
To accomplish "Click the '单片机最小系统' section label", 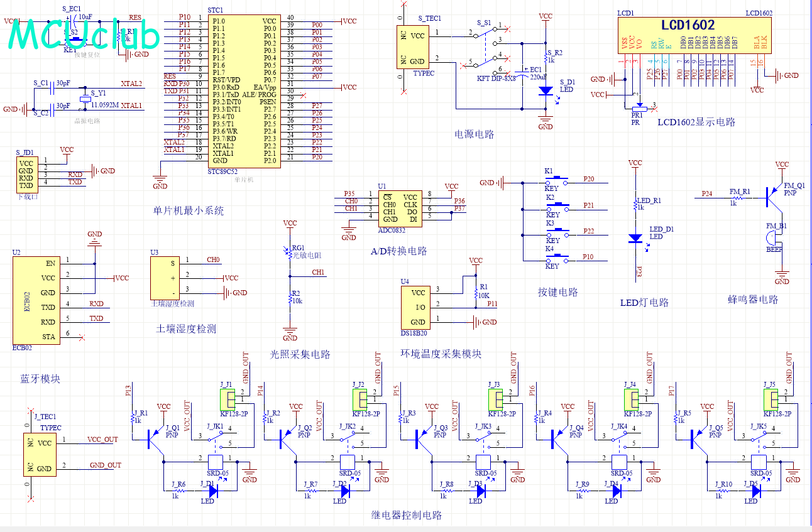I will [x=189, y=211].
